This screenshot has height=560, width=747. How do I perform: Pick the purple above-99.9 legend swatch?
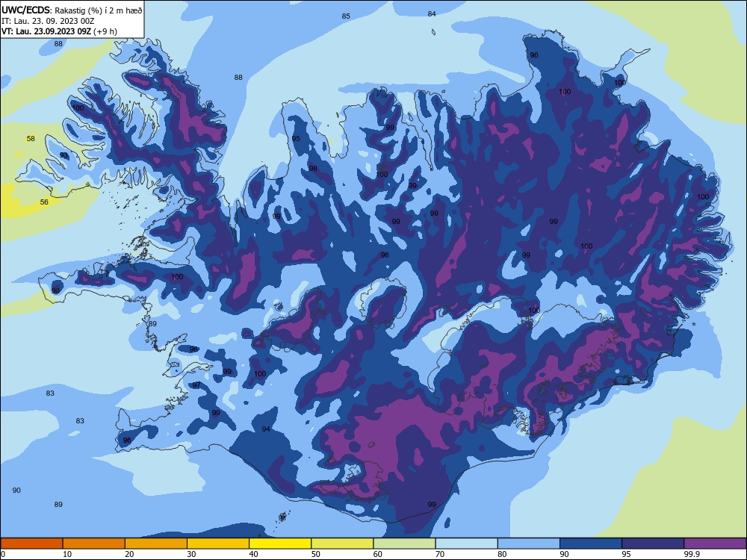pyautogui.click(x=715, y=544)
